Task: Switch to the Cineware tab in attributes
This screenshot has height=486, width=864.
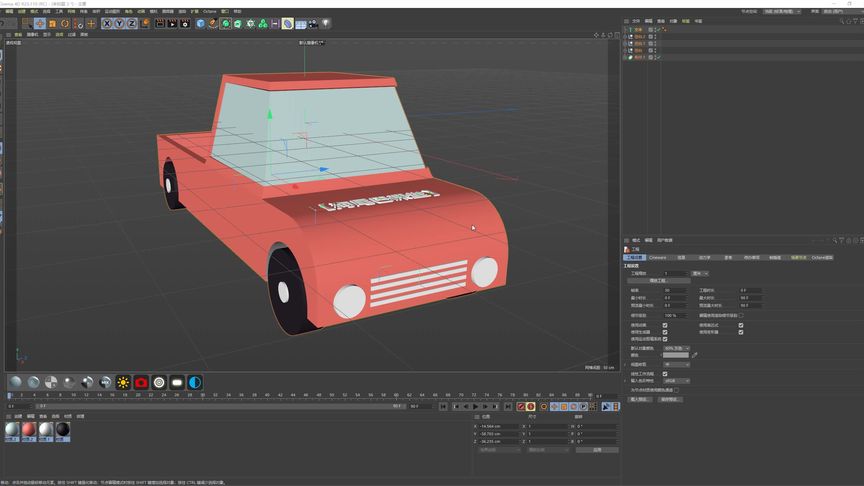Action: point(658,257)
